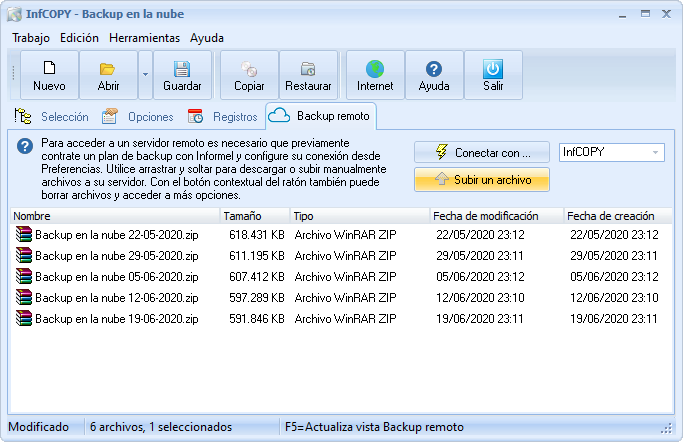Click the size value 611.195 KB
683x442 pixels.
click(257, 256)
